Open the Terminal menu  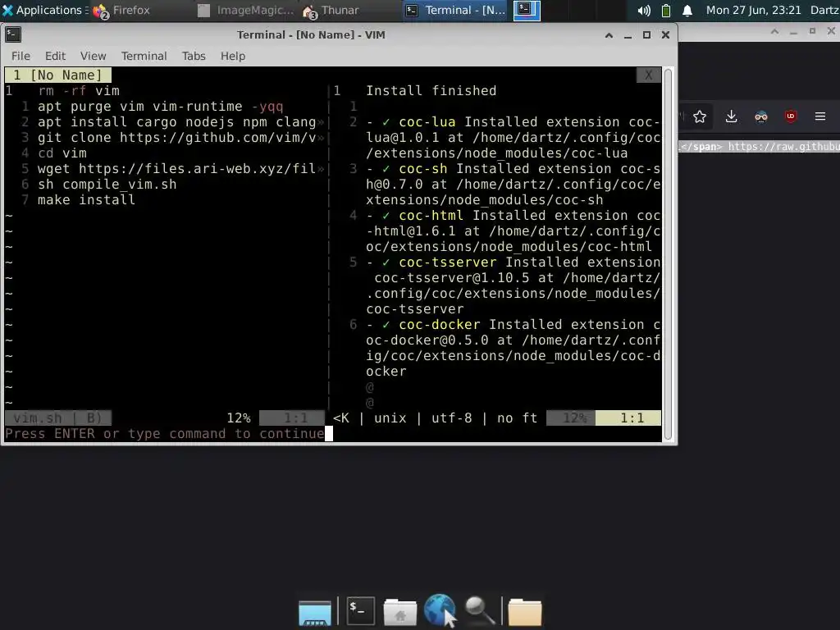tap(144, 56)
